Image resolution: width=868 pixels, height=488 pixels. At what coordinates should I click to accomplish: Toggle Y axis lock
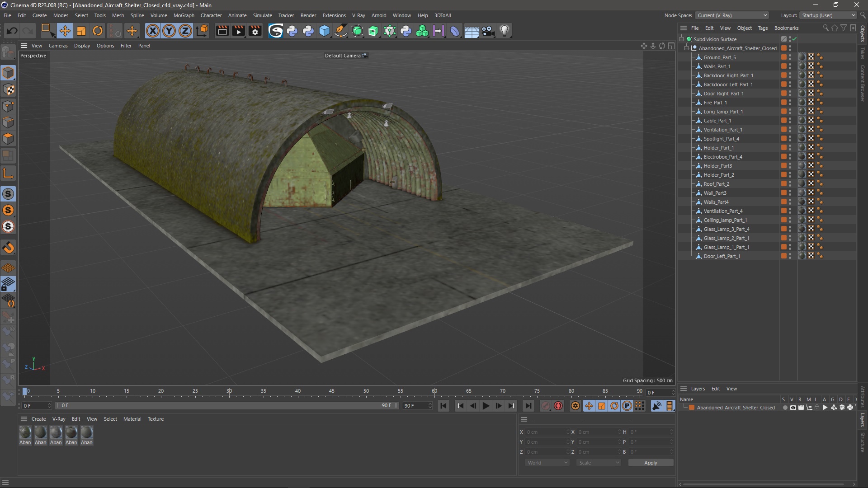169,31
